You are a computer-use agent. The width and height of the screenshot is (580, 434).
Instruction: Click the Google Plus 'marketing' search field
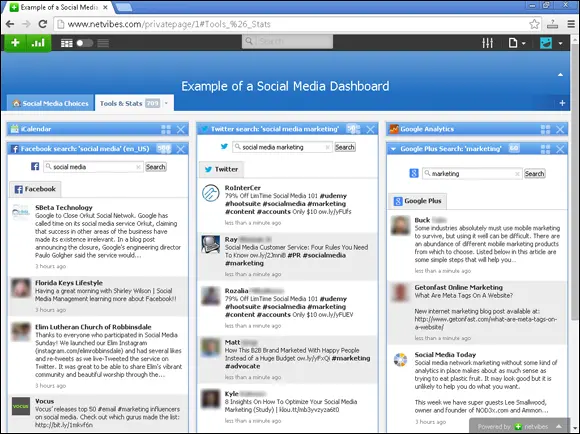click(x=472, y=174)
